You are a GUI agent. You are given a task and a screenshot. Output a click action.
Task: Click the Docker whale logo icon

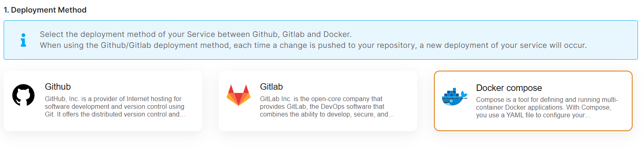tap(454, 97)
